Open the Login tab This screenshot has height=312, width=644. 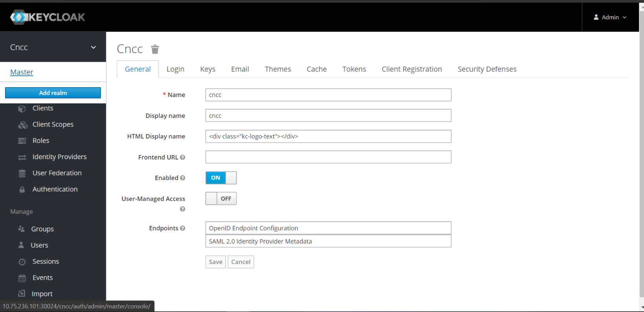175,69
